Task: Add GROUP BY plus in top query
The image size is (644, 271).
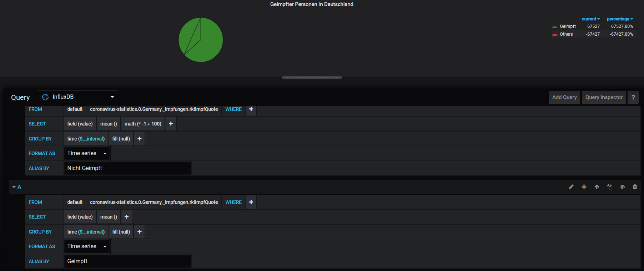Action: (140, 139)
